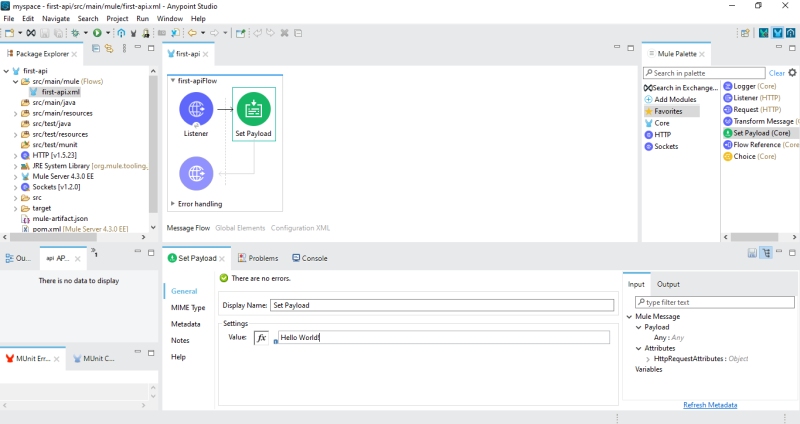Select HTTP category in Mule Palette
800x424 pixels.
click(x=658, y=135)
